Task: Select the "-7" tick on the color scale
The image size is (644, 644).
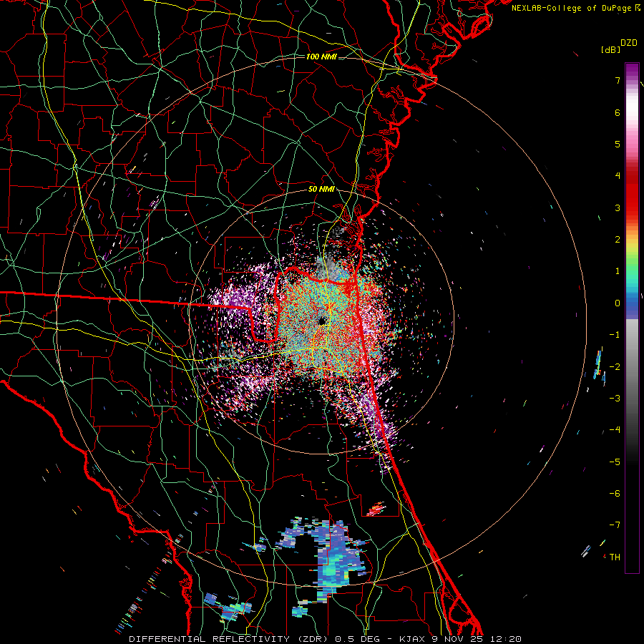Action: [x=615, y=525]
